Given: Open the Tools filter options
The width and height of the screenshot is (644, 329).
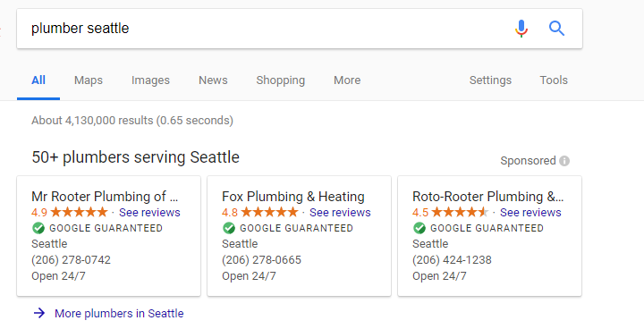Looking at the screenshot, I should pyautogui.click(x=554, y=80).
